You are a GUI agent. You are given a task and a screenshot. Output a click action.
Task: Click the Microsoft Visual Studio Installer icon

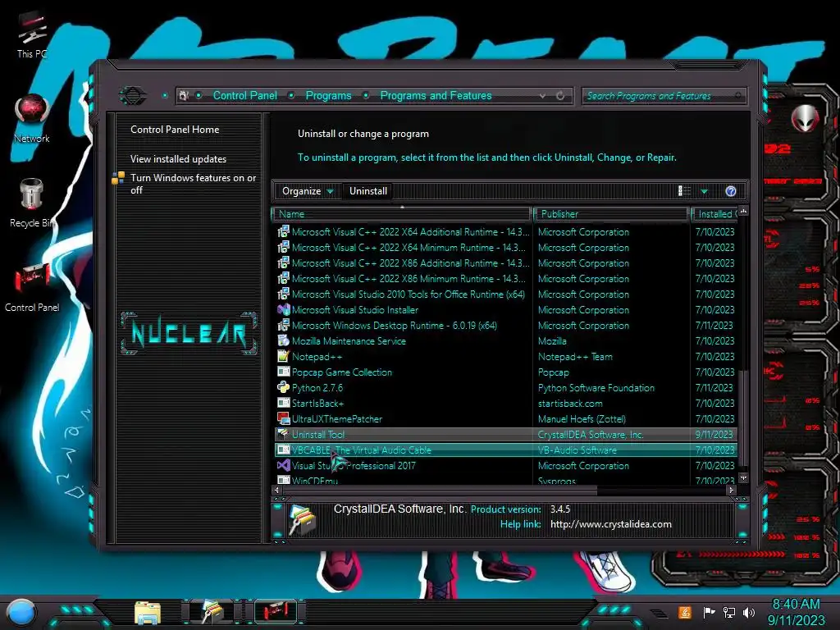point(283,309)
